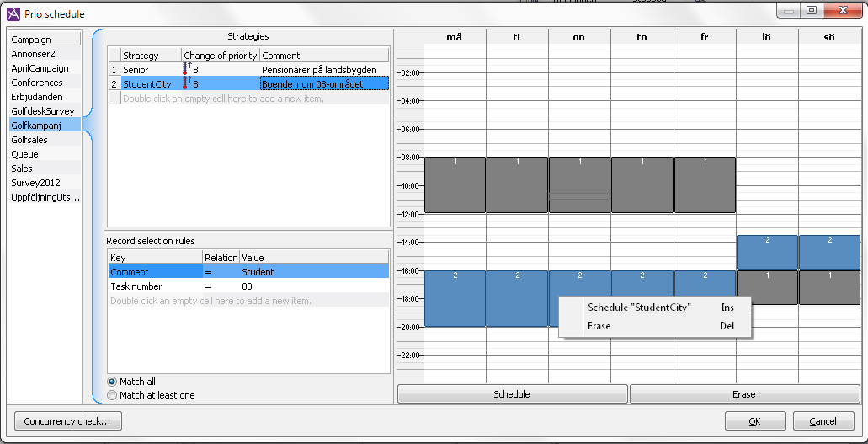The height and width of the screenshot is (444, 868).
Task: Click the priority thermometer icon for StudentCity
Action: pos(186,83)
